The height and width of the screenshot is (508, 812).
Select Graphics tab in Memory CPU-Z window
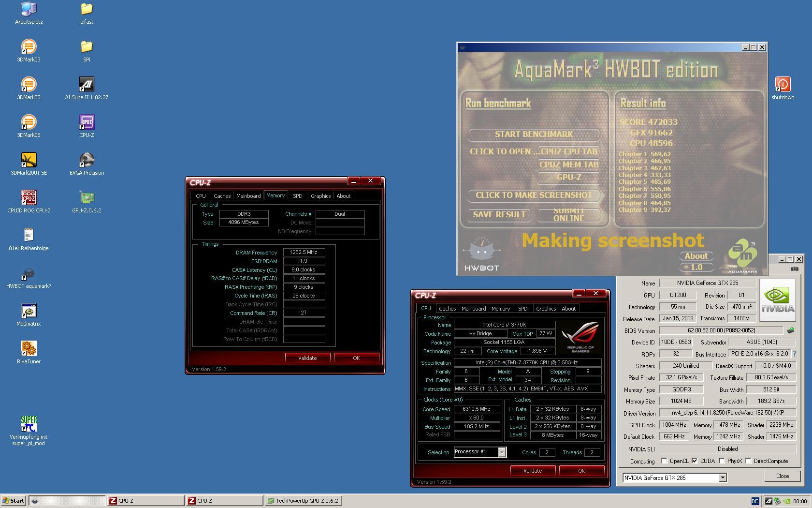coord(321,196)
